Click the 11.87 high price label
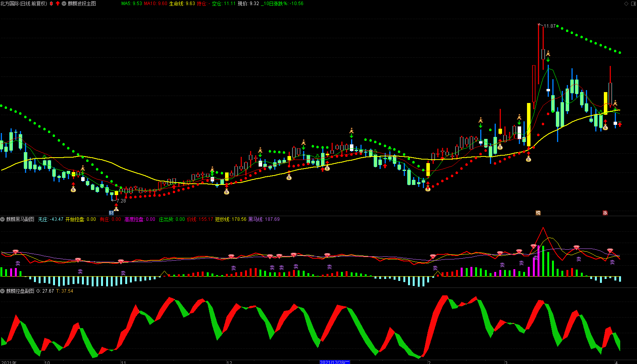This screenshot has height=364, width=637. click(550, 26)
